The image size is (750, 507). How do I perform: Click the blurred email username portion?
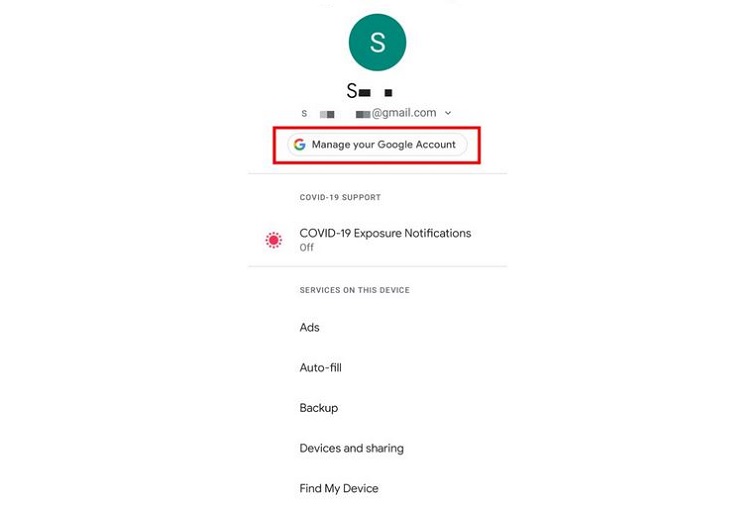336,114
